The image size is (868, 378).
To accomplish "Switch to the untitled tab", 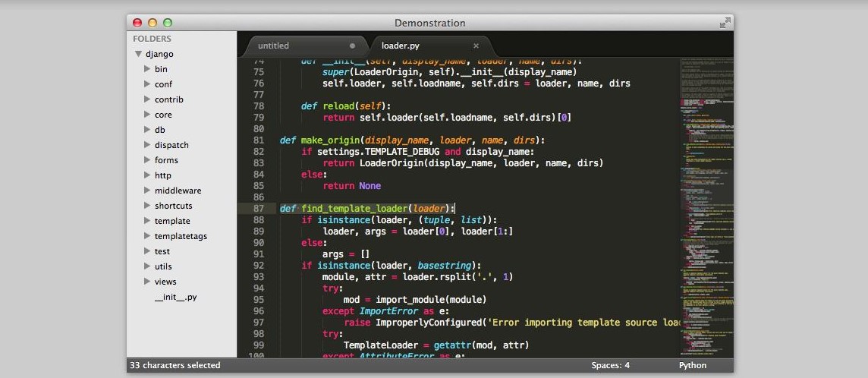I will 273,46.
